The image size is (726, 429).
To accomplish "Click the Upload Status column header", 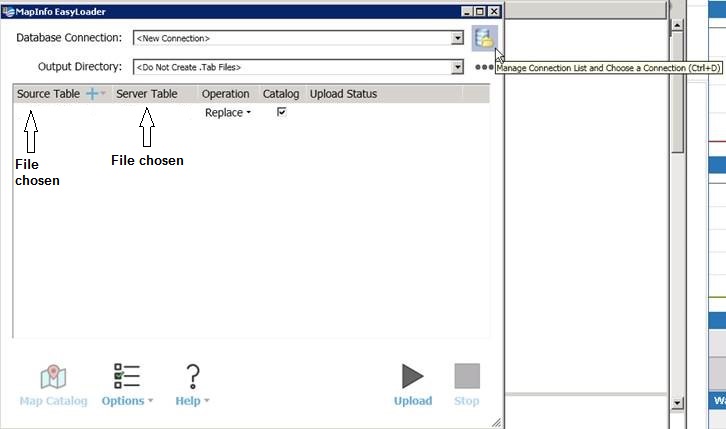I will coord(343,94).
